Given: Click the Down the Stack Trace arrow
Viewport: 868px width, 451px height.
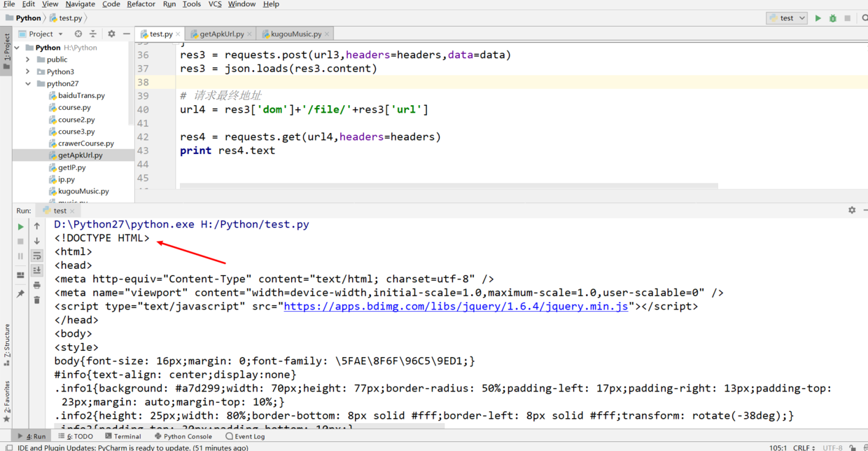Looking at the screenshot, I should 37,241.
